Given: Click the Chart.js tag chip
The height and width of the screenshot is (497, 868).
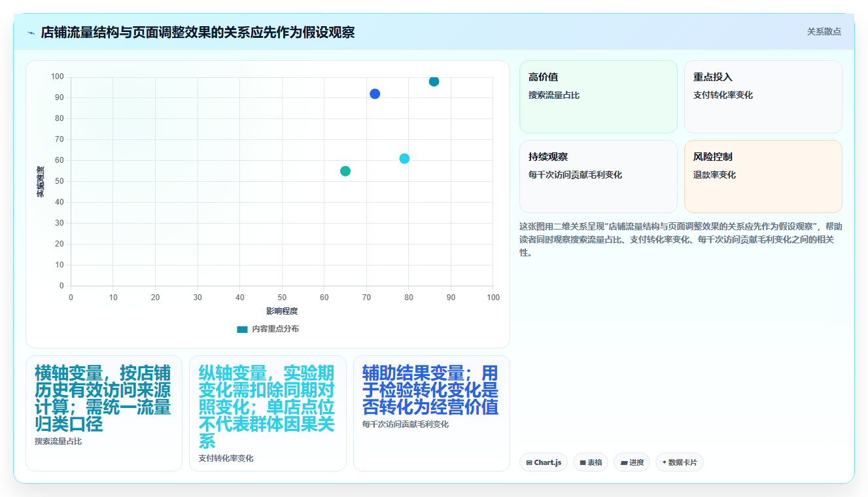Looking at the screenshot, I should (x=543, y=462).
